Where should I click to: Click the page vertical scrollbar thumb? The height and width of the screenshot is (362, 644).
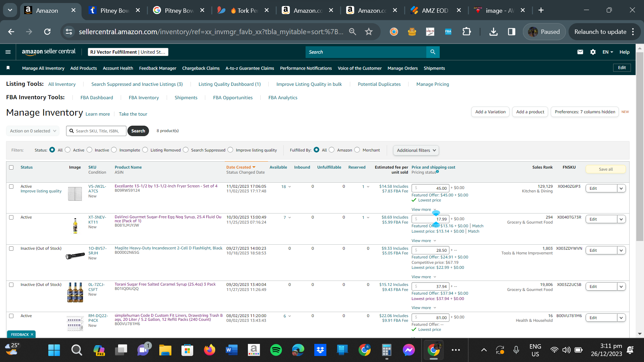click(x=640, y=146)
